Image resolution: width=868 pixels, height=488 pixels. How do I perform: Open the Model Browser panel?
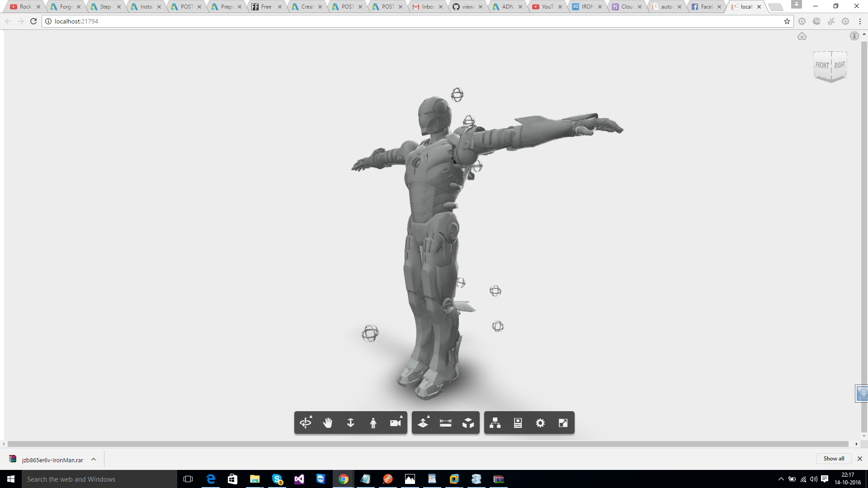click(495, 423)
